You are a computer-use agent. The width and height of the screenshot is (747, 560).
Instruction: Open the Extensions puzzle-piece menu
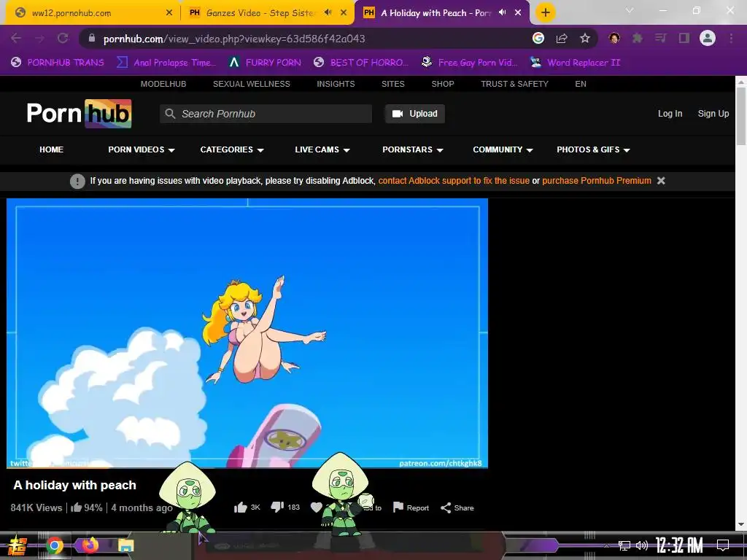(638, 38)
